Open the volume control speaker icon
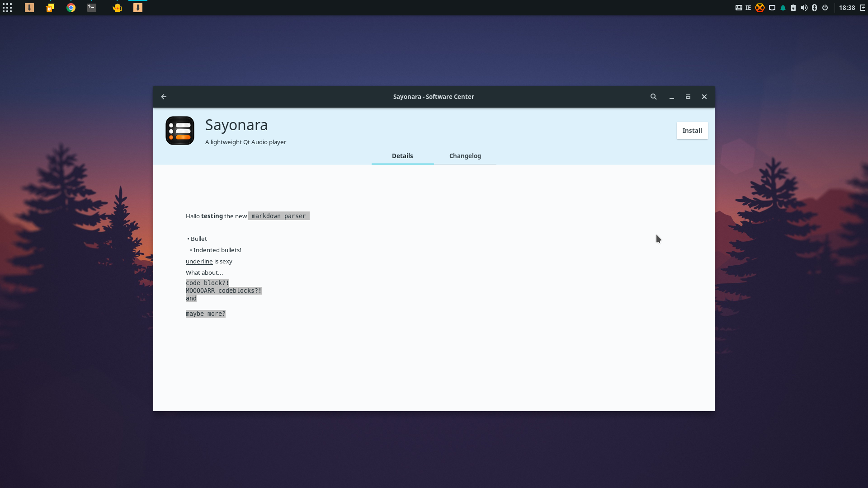 pyautogui.click(x=804, y=8)
